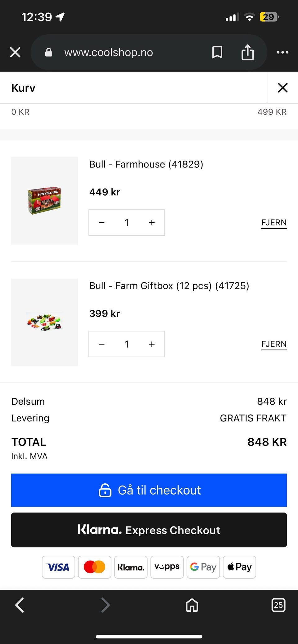Screen dimensions: 298x644
Task: Open the tab switcher showing 25
Action: tap(278, 605)
